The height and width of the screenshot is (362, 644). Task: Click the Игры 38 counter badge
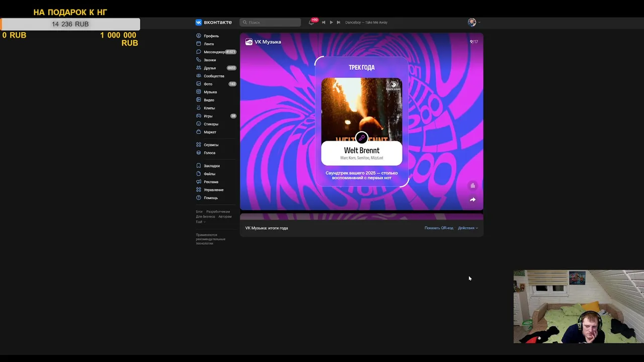[233, 116]
